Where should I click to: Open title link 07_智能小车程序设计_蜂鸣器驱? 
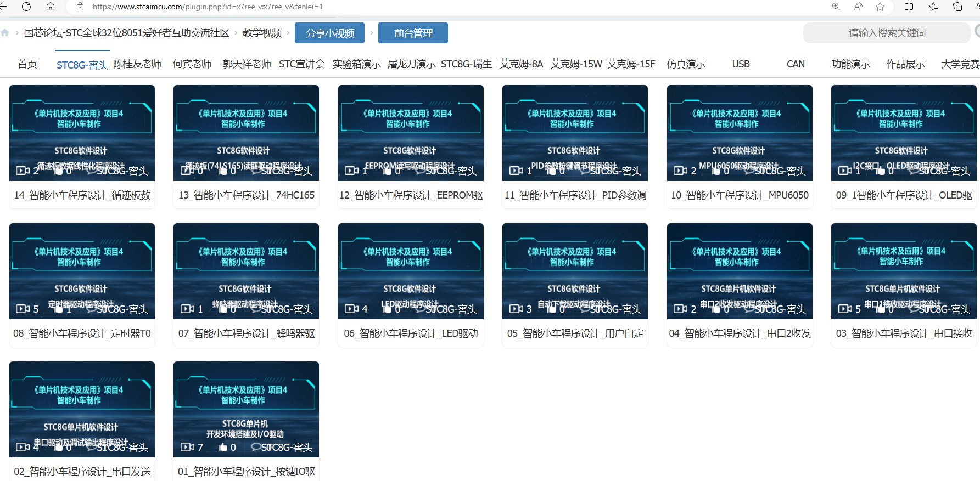click(x=246, y=333)
